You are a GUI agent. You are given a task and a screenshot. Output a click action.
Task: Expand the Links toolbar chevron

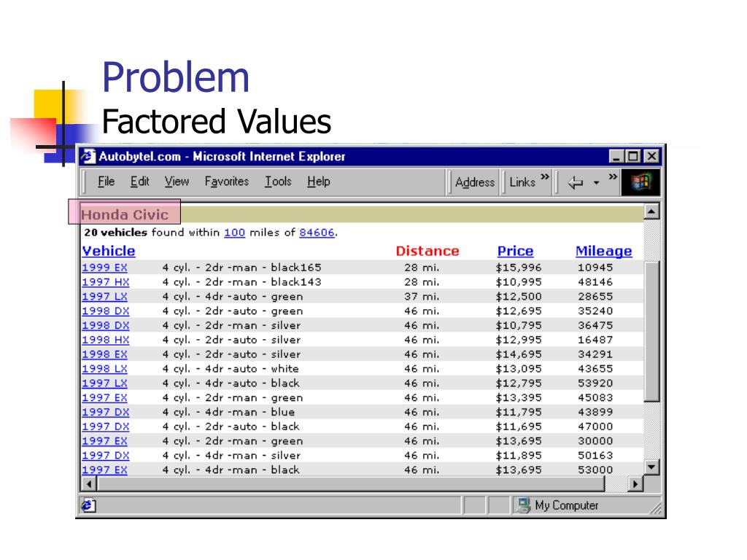point(545,176)
